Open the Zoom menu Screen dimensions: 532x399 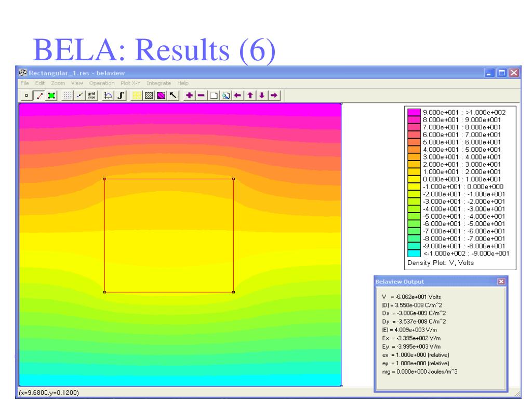pos(58,83)
